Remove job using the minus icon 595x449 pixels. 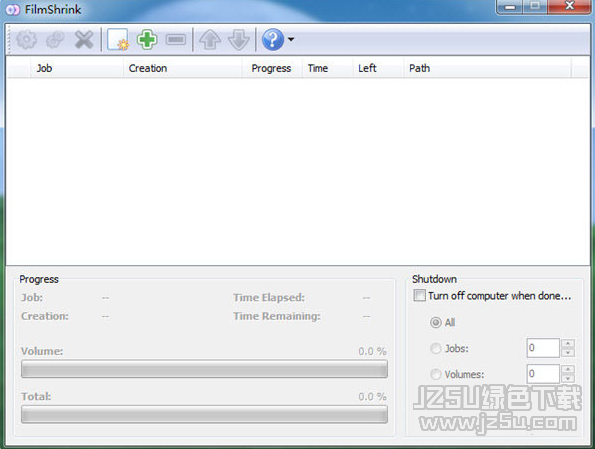click(x=176, y=39)
